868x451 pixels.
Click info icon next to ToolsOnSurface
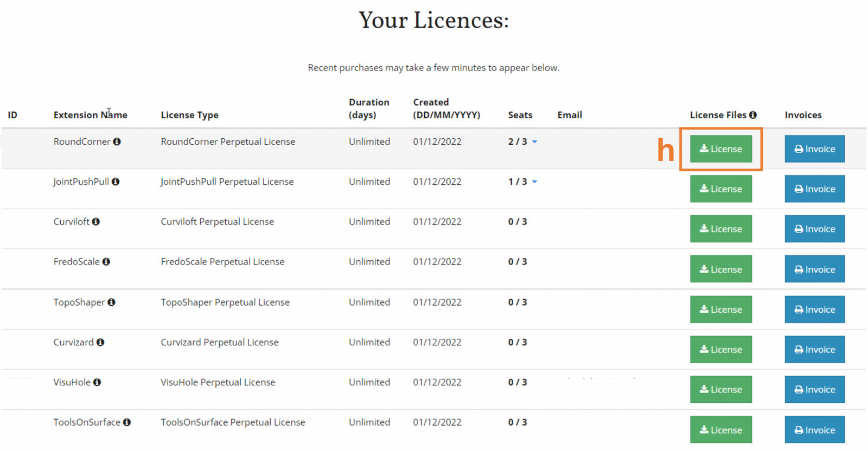127,422
